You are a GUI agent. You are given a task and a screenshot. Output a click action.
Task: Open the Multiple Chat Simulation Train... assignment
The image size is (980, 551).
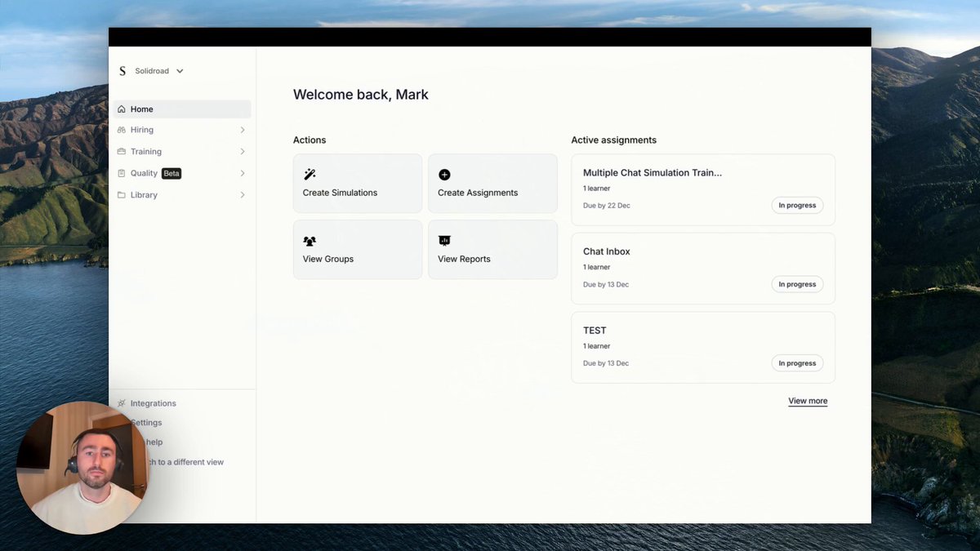[x=703, y=190]
